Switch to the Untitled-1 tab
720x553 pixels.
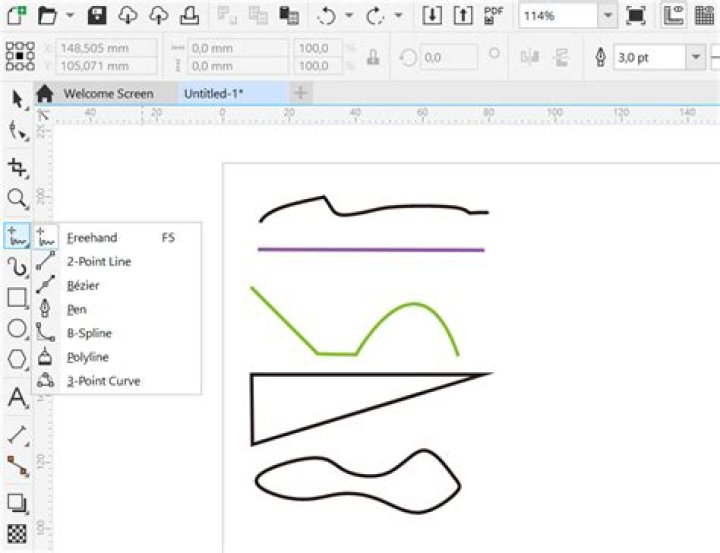[214, 94]
